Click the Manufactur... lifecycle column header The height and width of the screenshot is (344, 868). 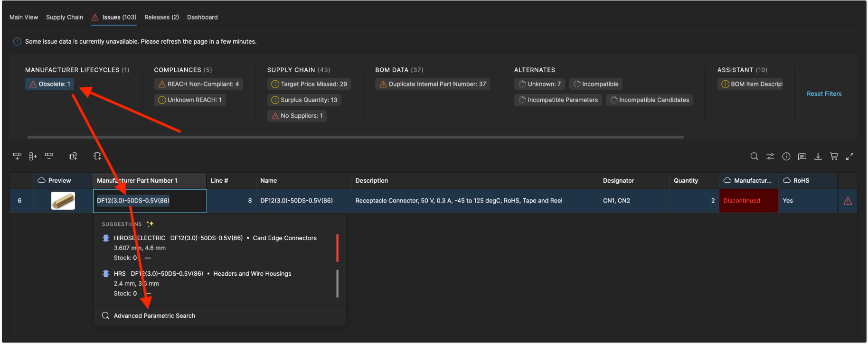point(749,180)
